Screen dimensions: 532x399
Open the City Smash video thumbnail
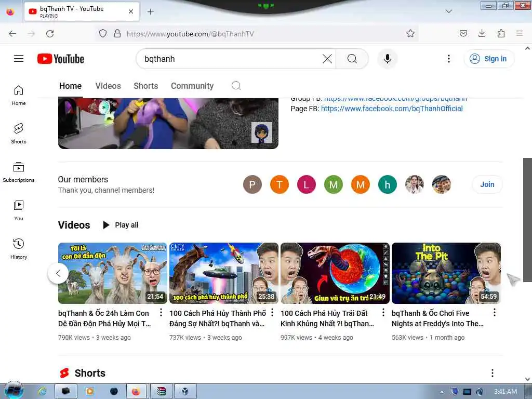pos(223,273)
